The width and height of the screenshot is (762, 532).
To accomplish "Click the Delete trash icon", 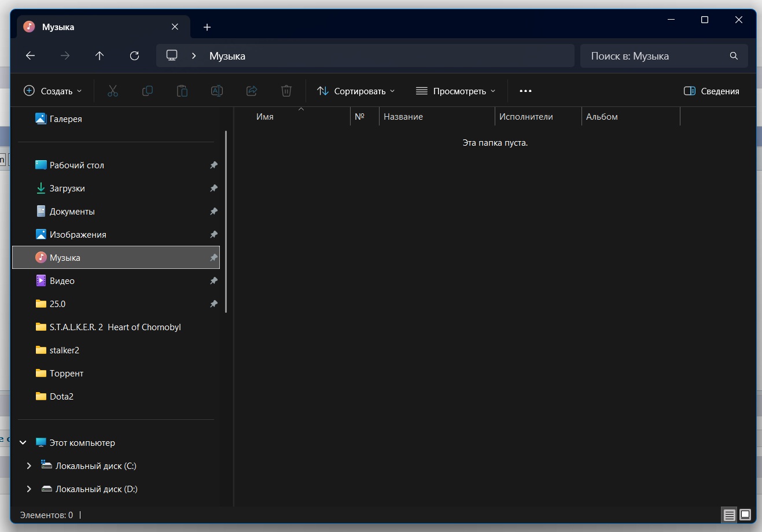I will point(286,91).
